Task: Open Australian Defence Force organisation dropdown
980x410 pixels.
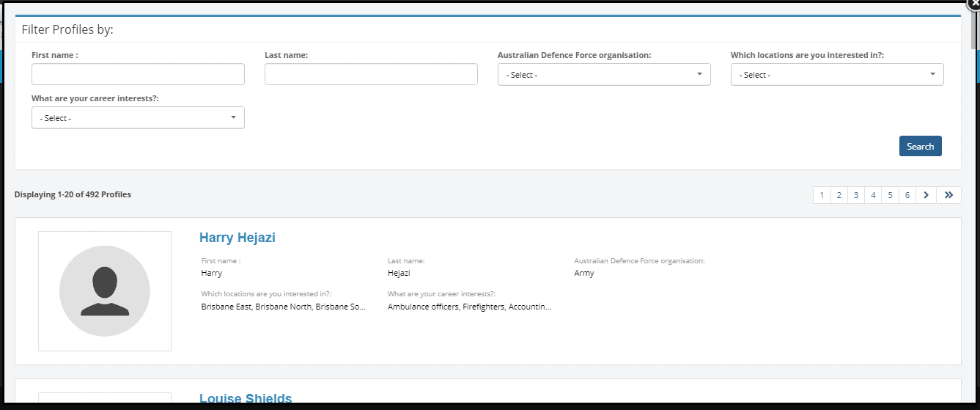Action: 604,75
